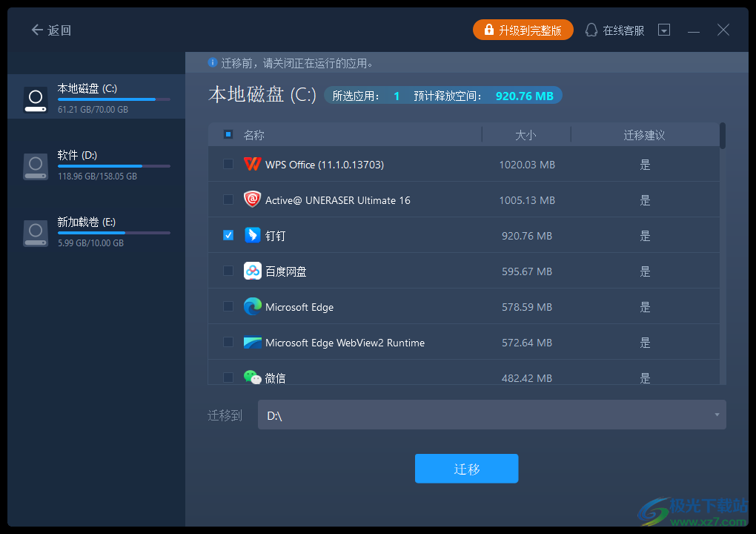Click the WeChat 微信 app icon
The height and width of the screenshot is (534, 756).
(x=252, y=378)
